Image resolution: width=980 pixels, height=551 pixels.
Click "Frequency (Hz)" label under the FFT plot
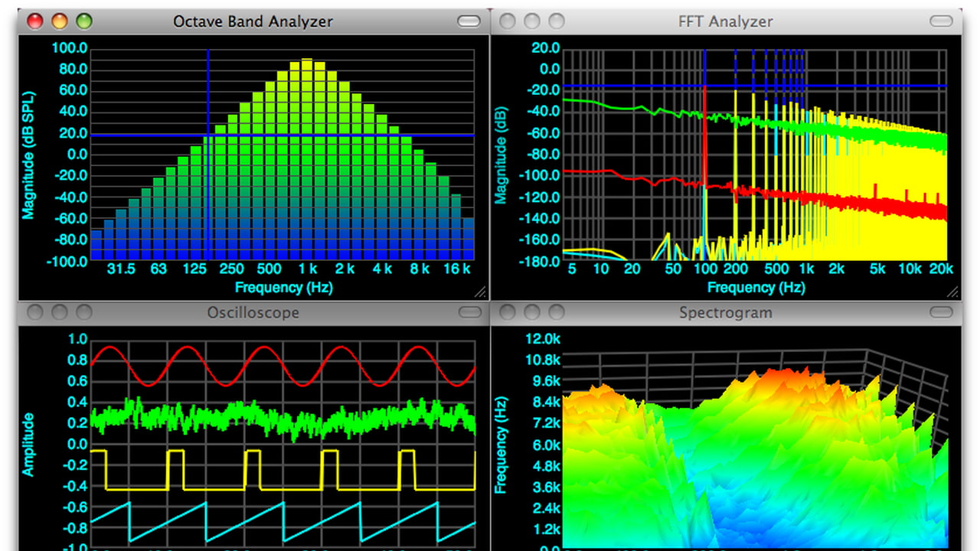click(x=756, y=288)
